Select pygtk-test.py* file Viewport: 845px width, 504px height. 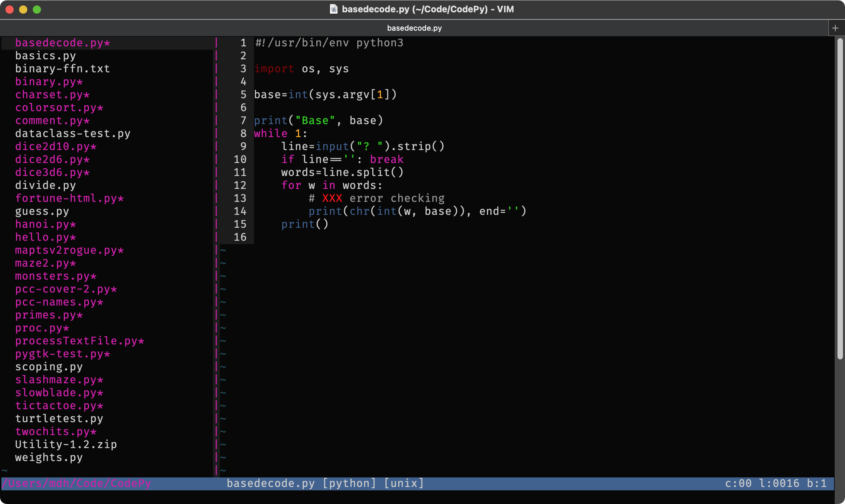coord(62,354)
